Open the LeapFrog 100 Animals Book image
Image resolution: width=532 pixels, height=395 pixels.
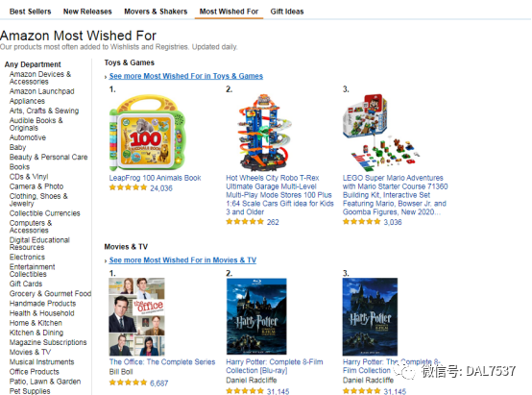[x=147, y=133]
